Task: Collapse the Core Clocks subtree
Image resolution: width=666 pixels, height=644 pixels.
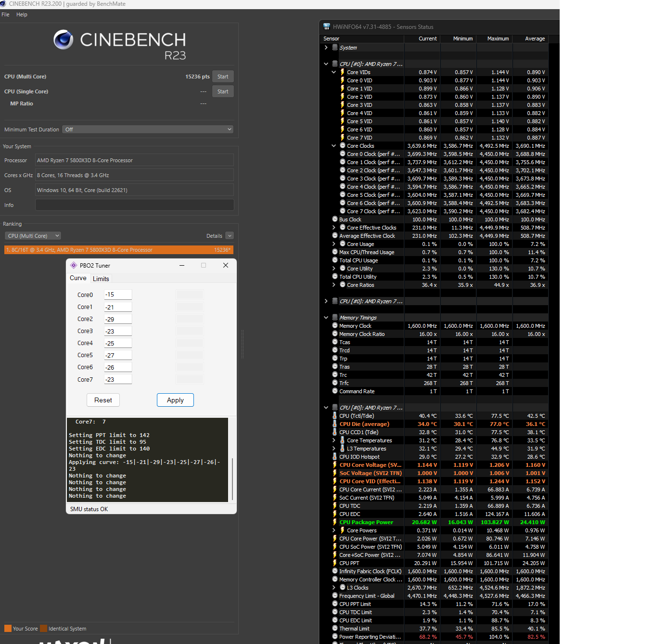Action: [x=334, y=145]
